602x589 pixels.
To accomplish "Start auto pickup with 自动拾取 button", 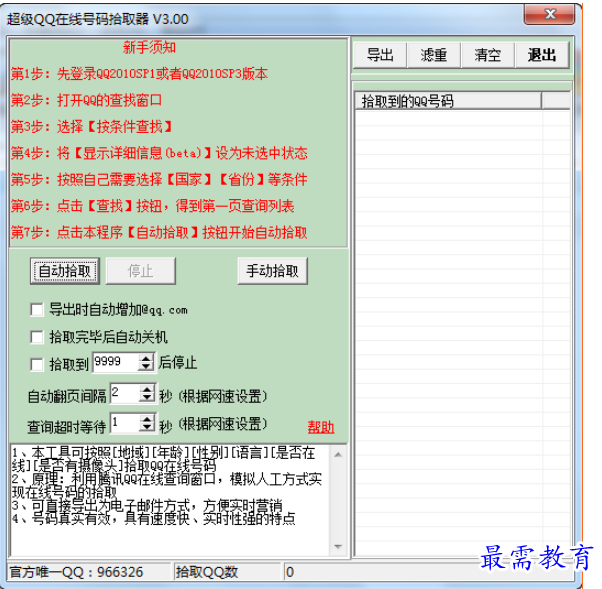I will pos(65,271).
